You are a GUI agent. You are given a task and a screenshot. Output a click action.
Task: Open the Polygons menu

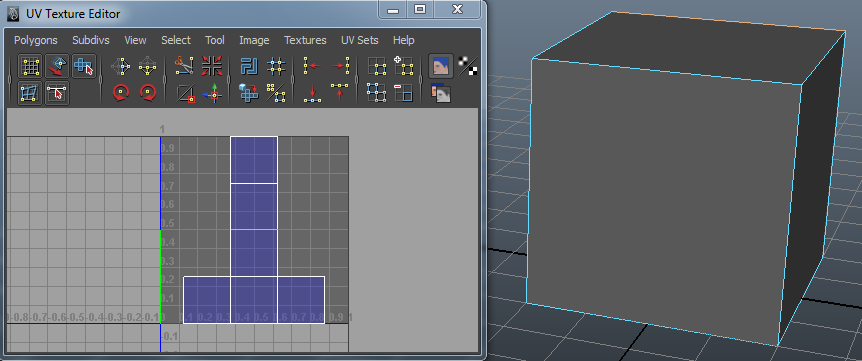[x=36, y=40]
